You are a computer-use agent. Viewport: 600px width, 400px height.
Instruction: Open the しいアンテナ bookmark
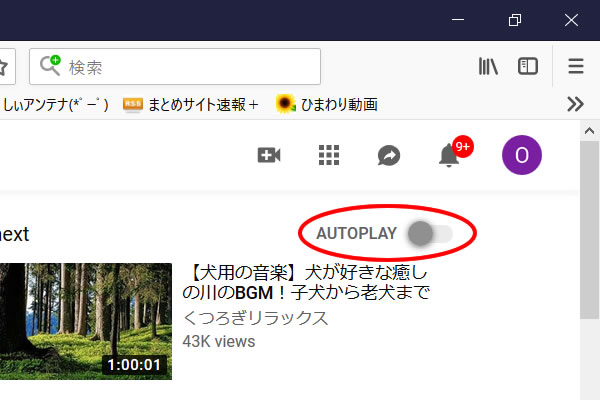pos(55,103)
